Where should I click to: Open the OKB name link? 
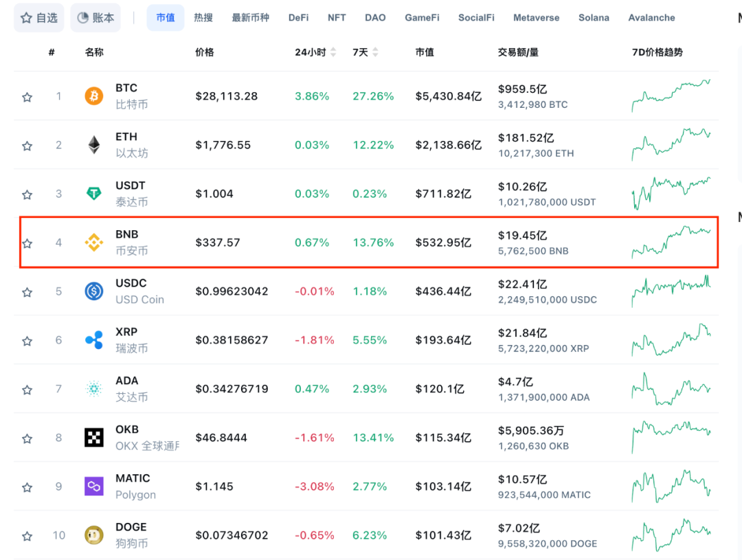click(x=147, y=438)
